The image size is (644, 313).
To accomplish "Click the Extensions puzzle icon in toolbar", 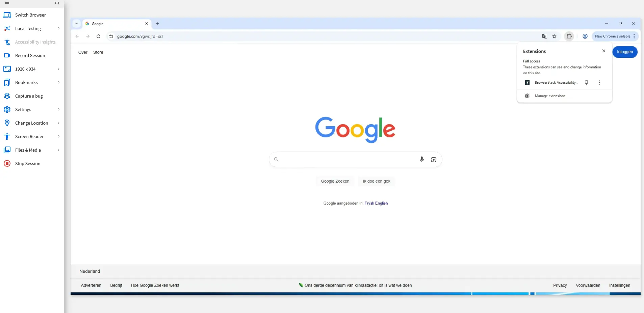I will (569, 36).
